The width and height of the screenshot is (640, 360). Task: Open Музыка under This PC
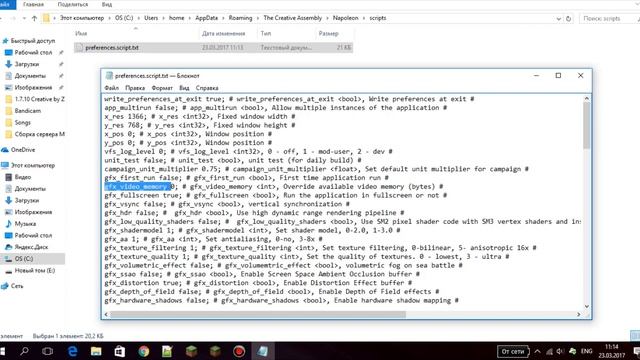click(25, 224)
